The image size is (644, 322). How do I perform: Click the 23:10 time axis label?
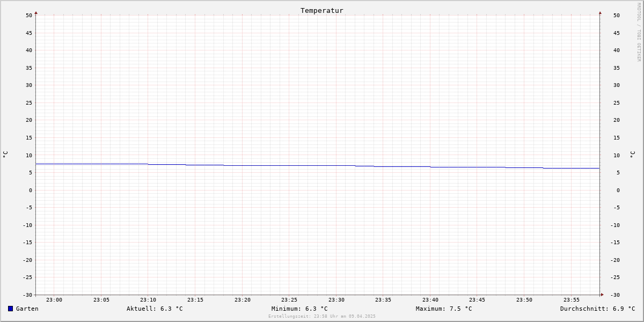tap(148, 300)
